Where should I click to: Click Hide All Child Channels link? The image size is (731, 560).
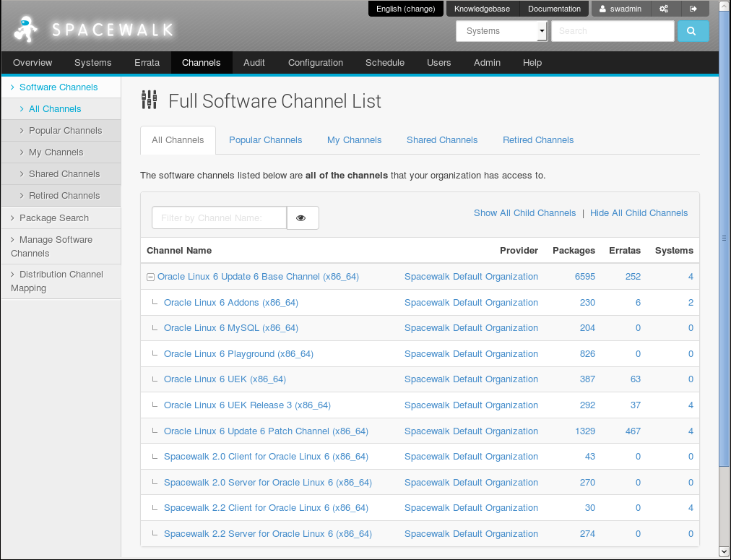click(639, 213)
